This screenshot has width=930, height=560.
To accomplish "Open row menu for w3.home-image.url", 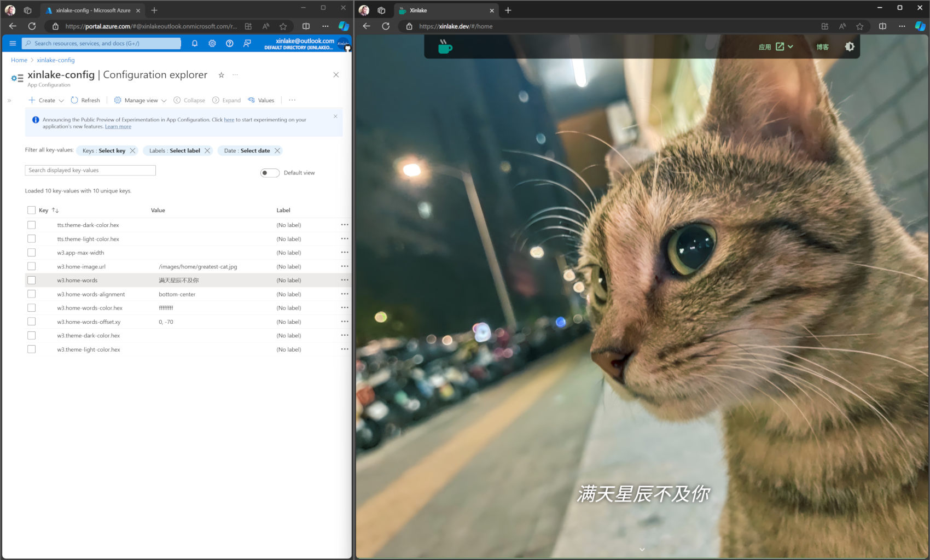I will (345, 266).
